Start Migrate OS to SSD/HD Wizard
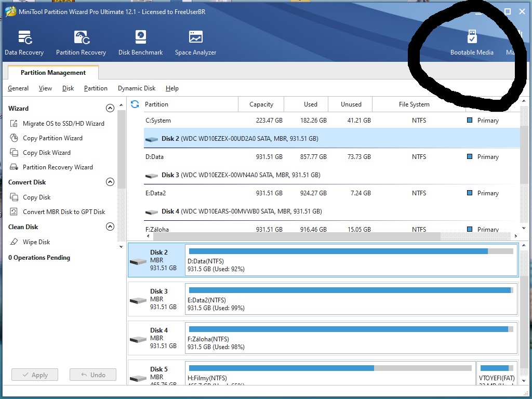 (x=63, y=124)
